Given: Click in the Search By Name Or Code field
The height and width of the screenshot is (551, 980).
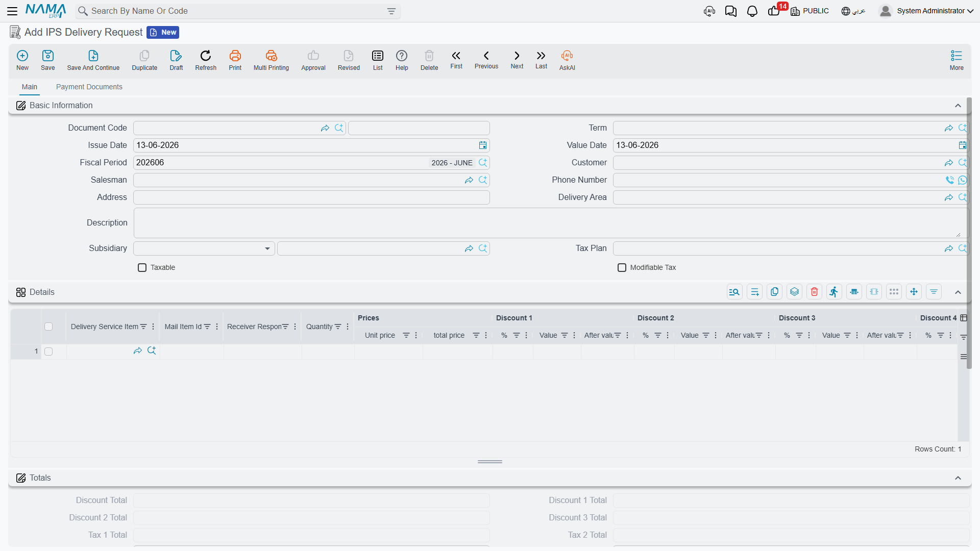Looking at the screenshot, I should 237,11.
